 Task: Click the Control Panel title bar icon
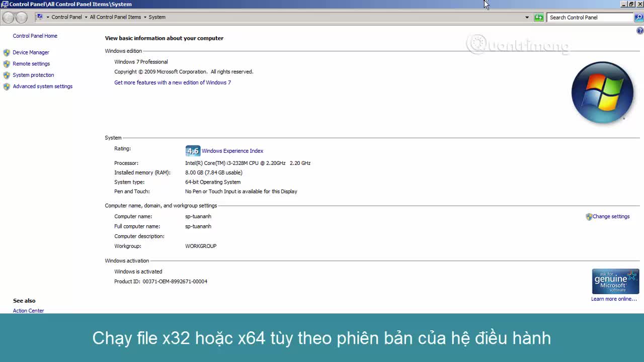(5, 4)
